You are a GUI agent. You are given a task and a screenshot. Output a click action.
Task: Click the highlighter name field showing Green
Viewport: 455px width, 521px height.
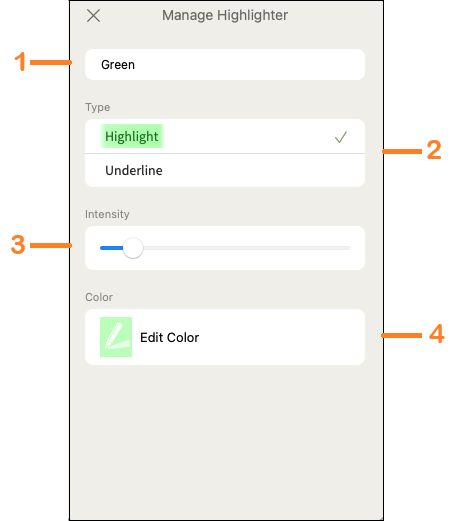click(x=225, y=64)
